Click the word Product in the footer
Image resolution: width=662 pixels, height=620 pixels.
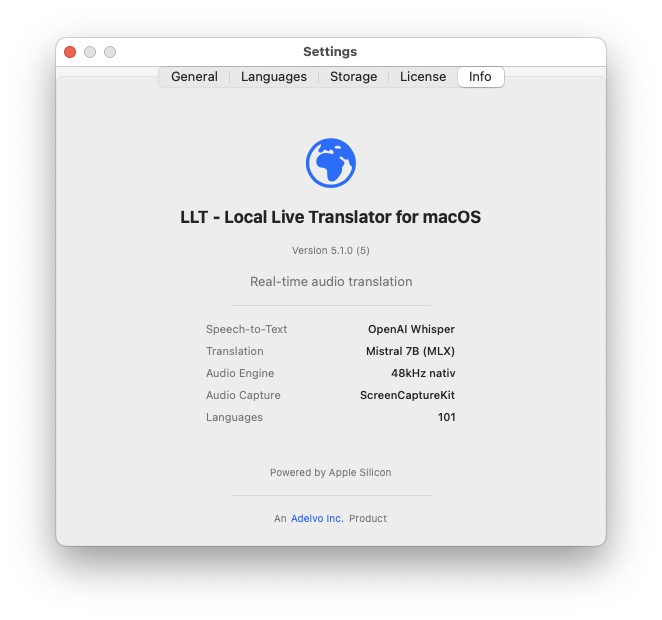coord(368,518)
